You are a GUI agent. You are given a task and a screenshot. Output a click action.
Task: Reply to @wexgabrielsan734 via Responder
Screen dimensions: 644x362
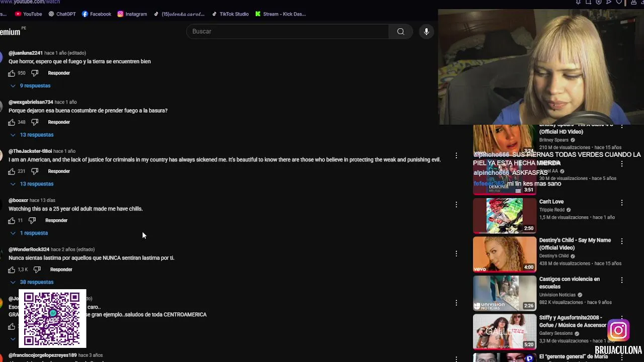59,122
